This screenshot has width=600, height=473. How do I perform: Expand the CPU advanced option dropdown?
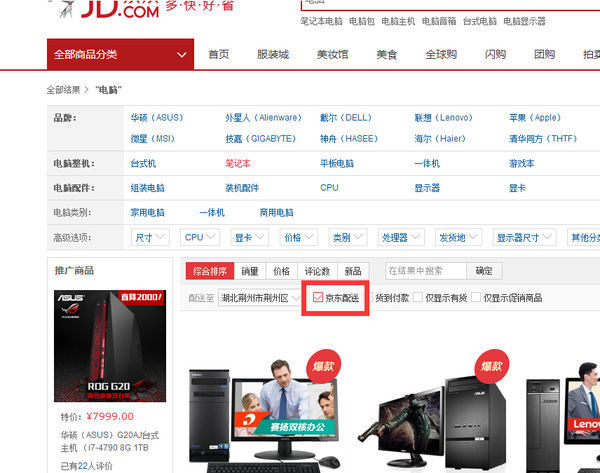[x=200, y=237]
